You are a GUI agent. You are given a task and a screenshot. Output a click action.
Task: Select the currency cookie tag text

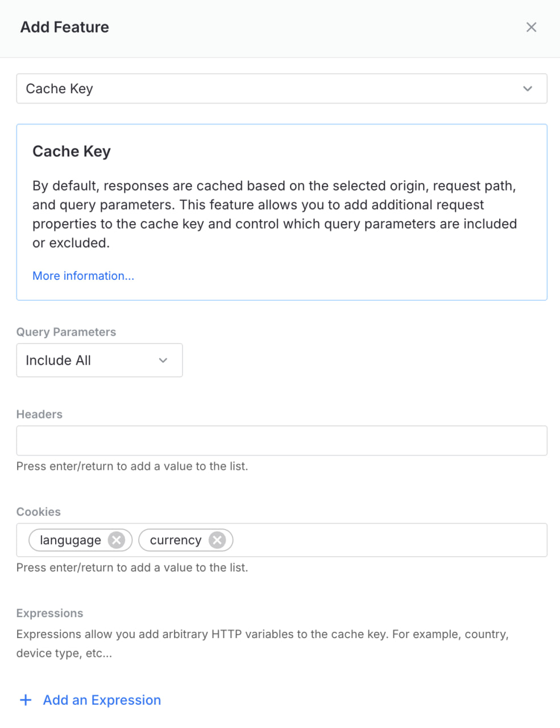click(x=175, y=540)
